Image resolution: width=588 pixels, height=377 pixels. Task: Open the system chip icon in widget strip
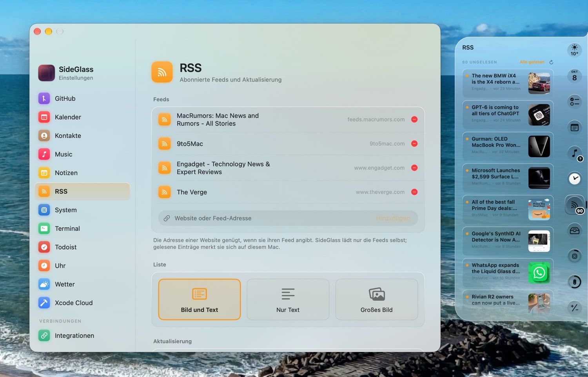coord(575,256)
